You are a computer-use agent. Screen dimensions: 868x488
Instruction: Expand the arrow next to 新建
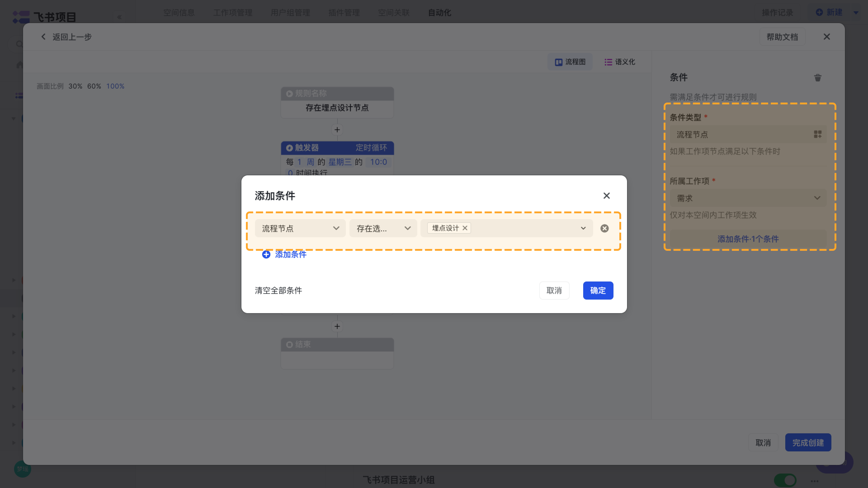pos(856,13)
